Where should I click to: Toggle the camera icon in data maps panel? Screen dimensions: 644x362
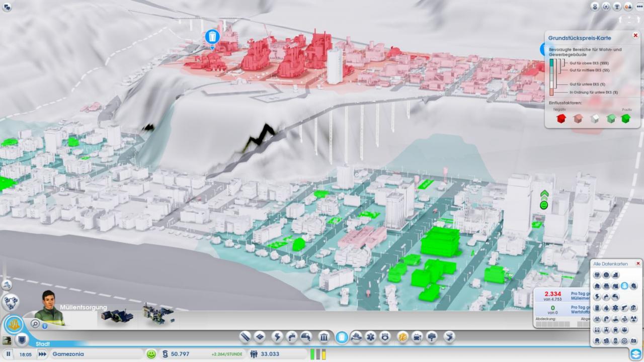(634, 340)
